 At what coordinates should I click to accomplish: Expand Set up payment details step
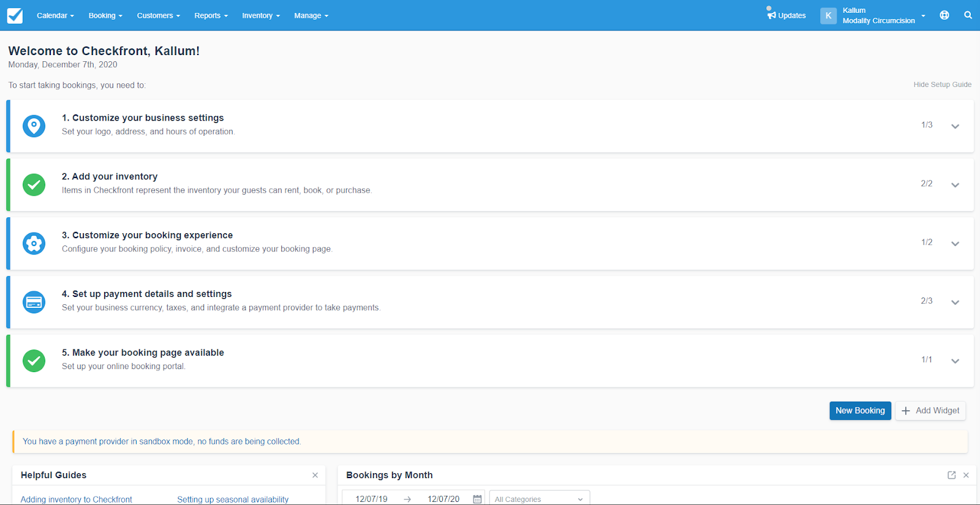(955, 302)
